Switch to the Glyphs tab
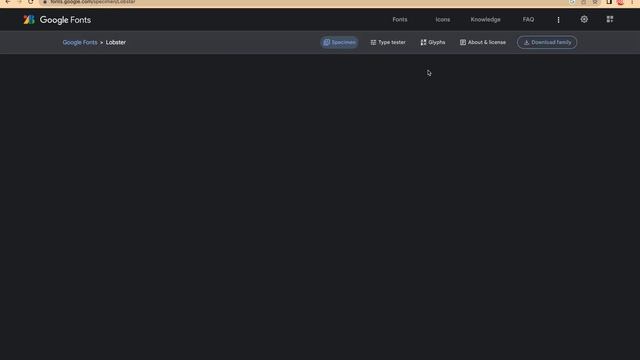This screenshot has width=640, height=360. click(x=433, y=42)
